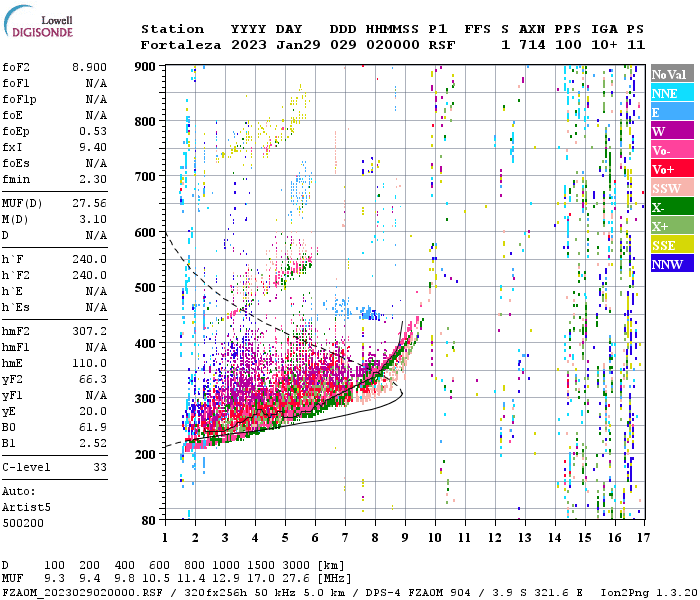
Task: Click the FZA0M_2023029020000.RSF file name
Action: point(83,593)
